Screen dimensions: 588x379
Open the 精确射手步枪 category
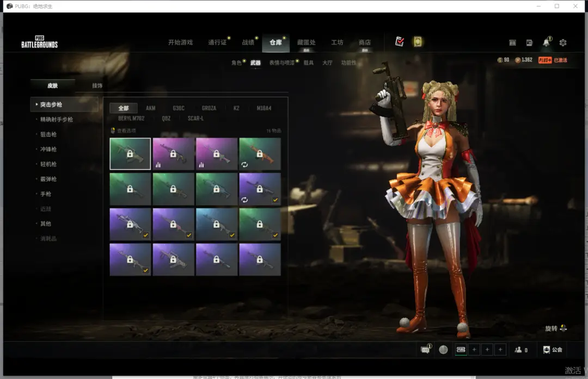57,119
